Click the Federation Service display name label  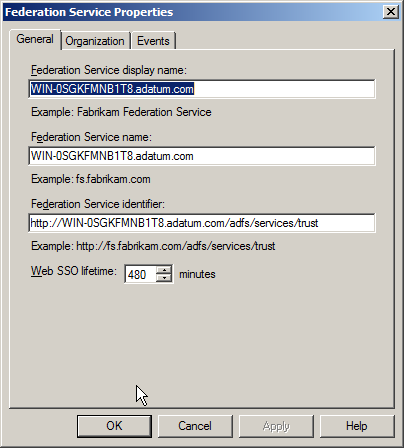click(x=109, y=70)
